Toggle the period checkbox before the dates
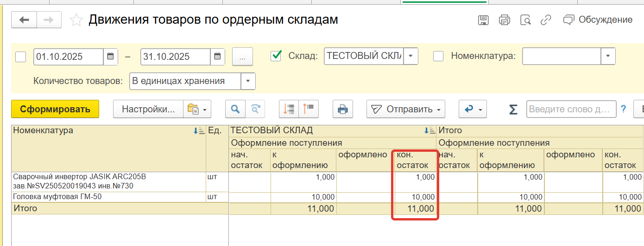Image resolution: width=644 pixels, height=246 pixels. (x=21, y=57)
